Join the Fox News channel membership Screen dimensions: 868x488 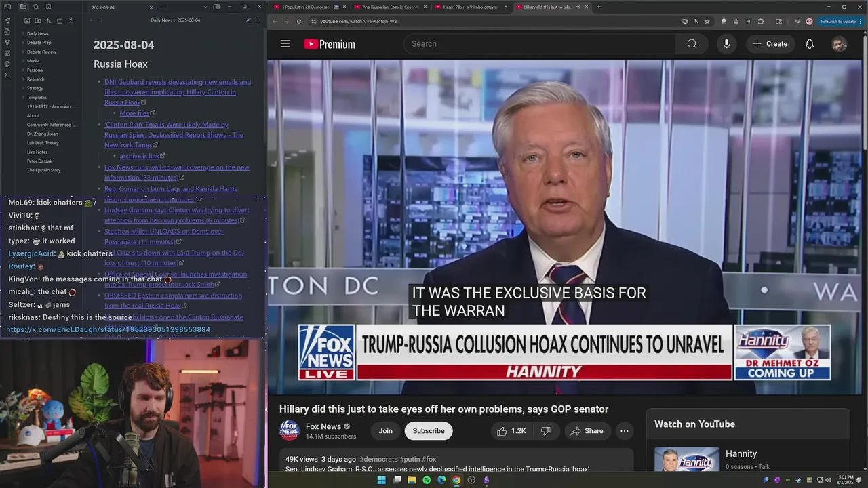[385, 431]
